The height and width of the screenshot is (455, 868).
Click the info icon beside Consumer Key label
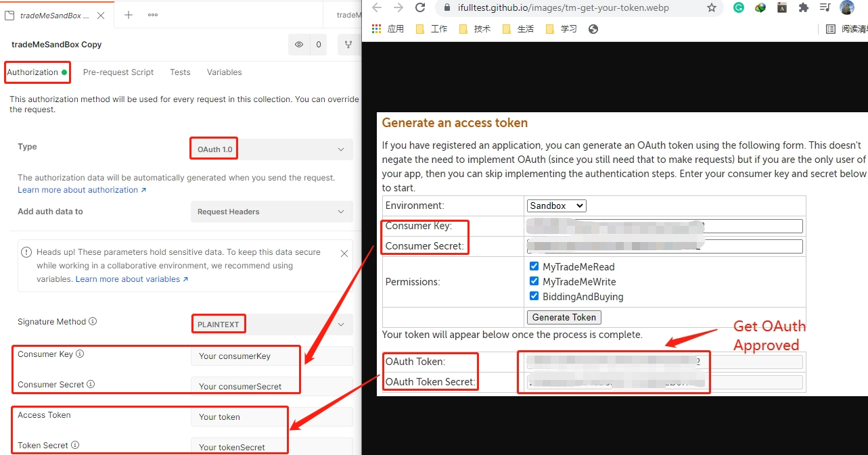80,354
